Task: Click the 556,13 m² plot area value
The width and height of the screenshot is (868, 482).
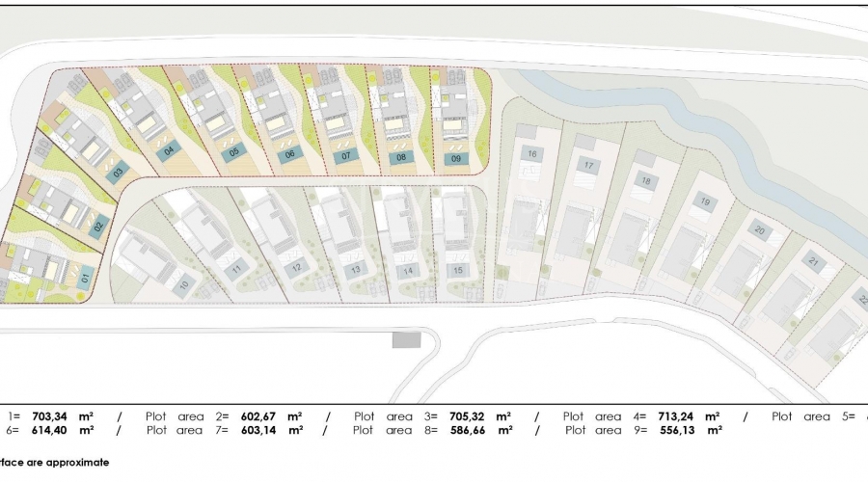Action: point(691,430)
